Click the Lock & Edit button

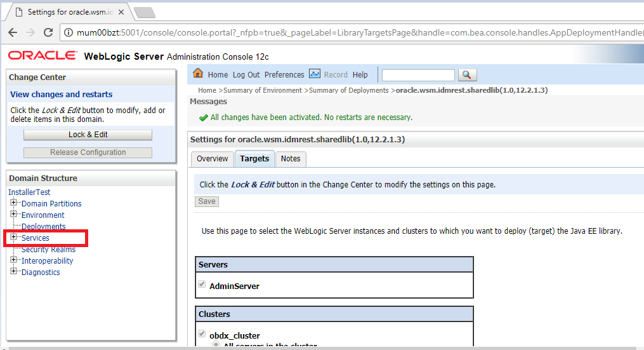[88, 135]
